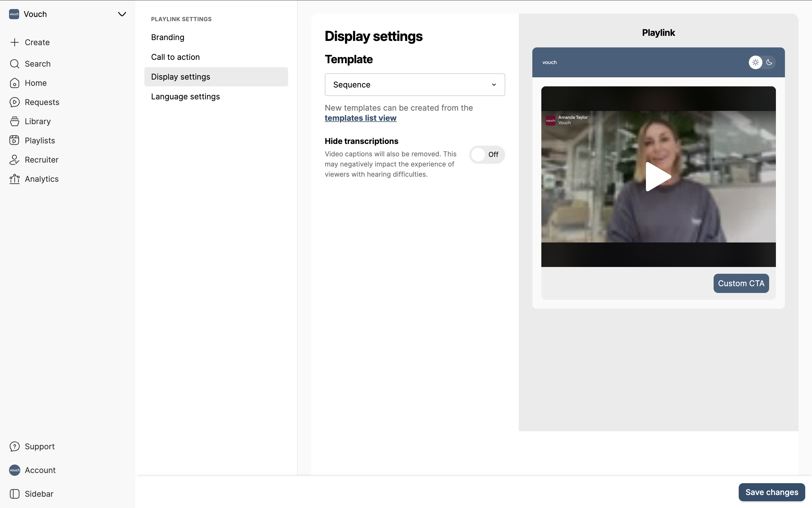Click the Home icon in sidebar
Screen dimensions: 812x508
coord(14,83)
